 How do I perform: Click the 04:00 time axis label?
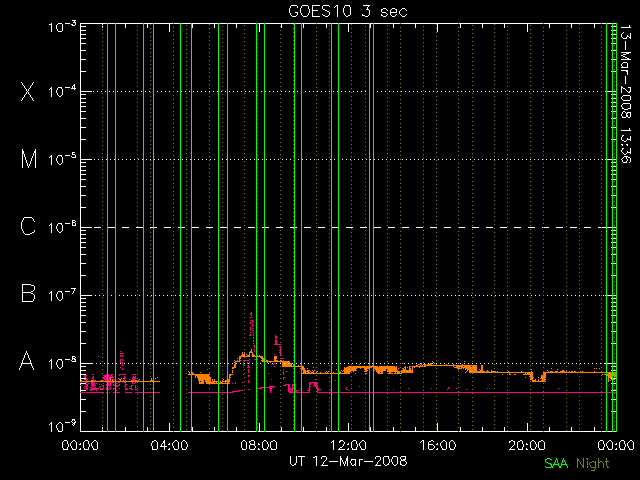click(169, 445)
